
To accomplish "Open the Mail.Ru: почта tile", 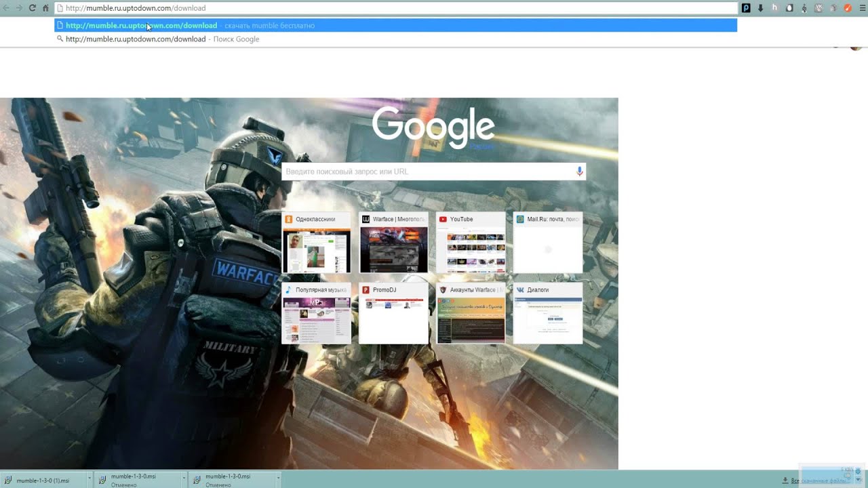I will click(548, 242).
